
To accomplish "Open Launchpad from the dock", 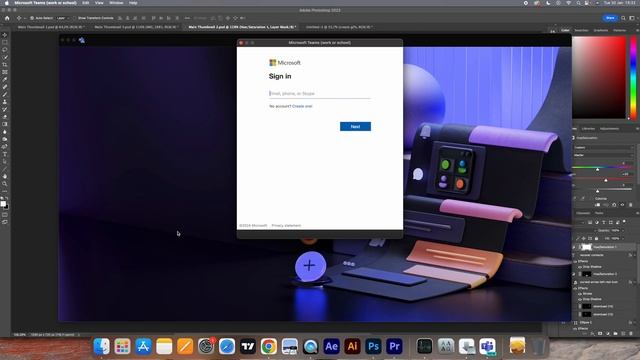I will click(x=122, y=347).
